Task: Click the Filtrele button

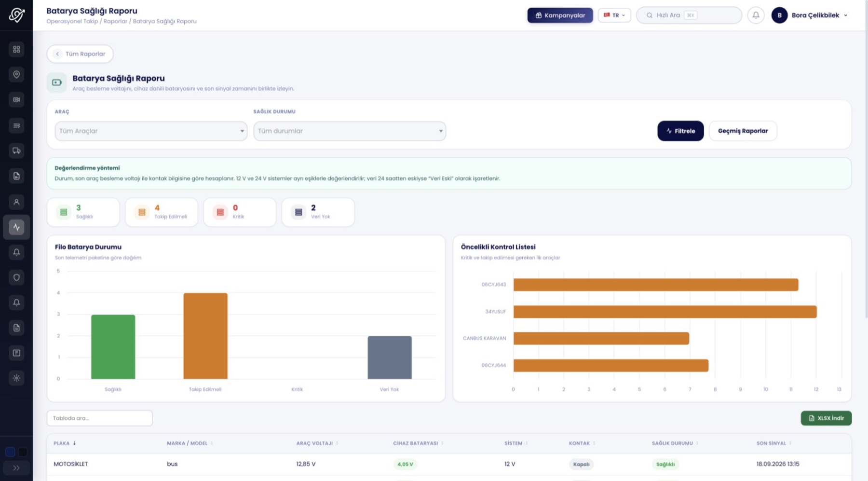Action: click(x=680, y=131)
